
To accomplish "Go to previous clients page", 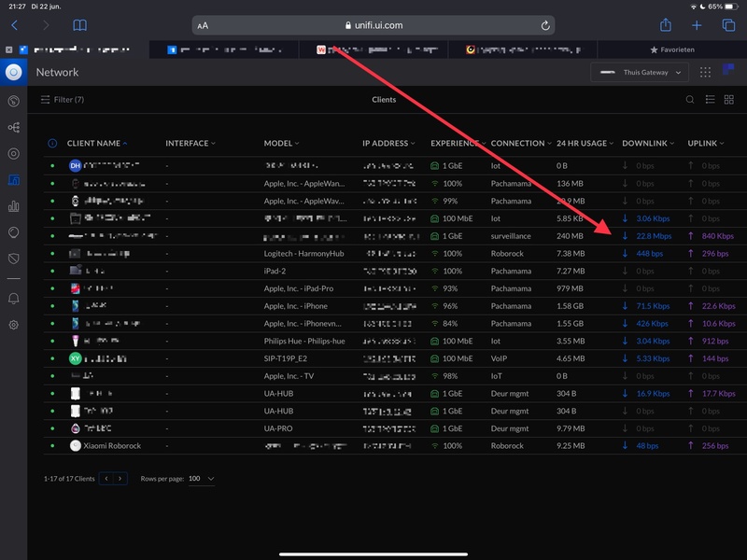I will [x=106, y=479].
